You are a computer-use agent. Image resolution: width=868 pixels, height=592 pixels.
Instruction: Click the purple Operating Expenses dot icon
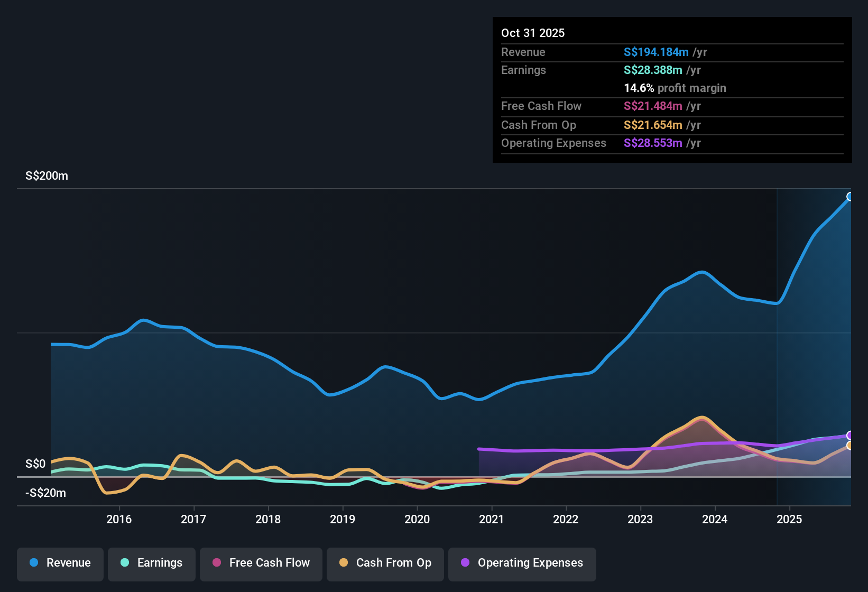coord(465,563)
